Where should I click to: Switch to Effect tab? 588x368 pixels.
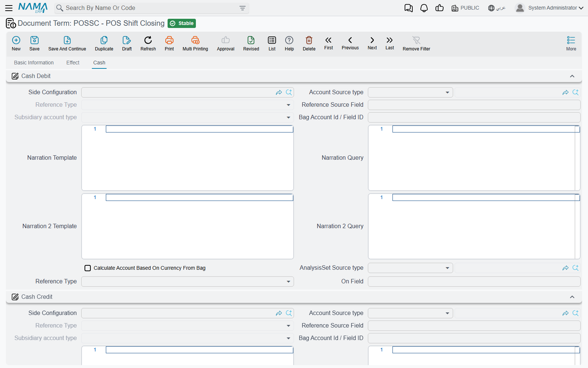click(73, 63)
